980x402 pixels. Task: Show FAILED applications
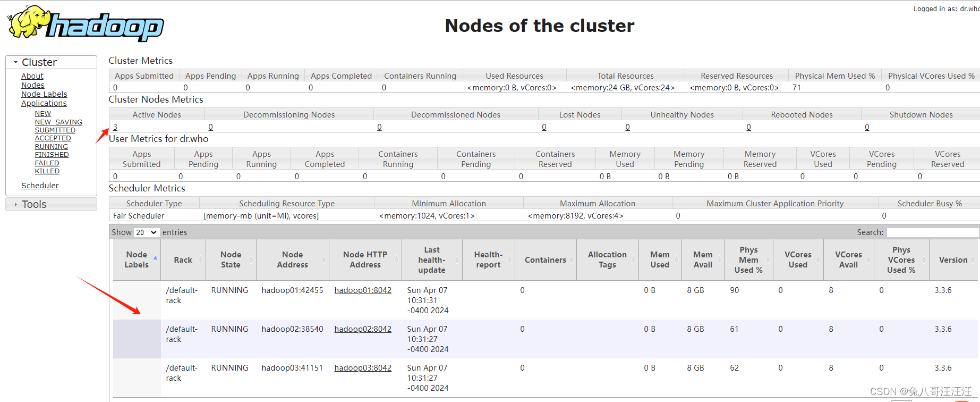click(x=47, y=163)
